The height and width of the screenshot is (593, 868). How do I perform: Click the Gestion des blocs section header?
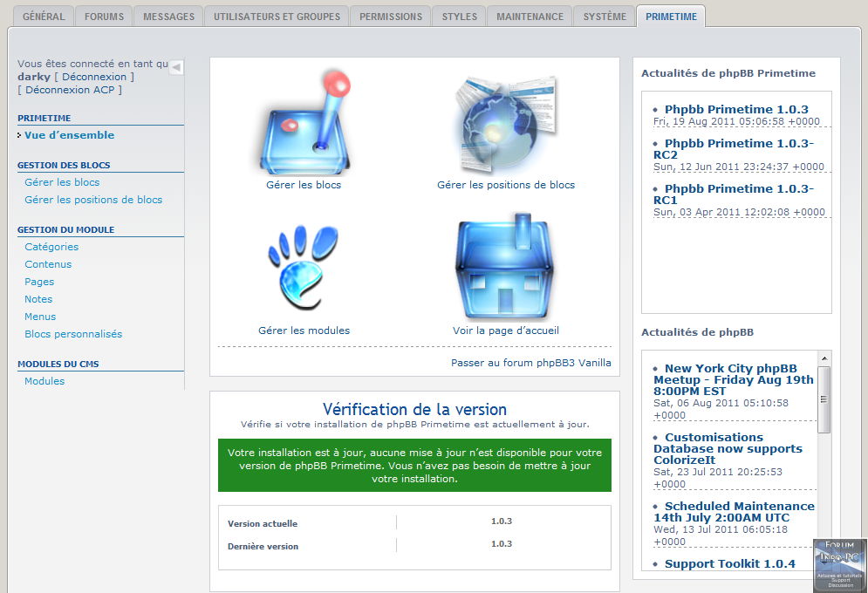pyautogui.click(x=64, y=166)
